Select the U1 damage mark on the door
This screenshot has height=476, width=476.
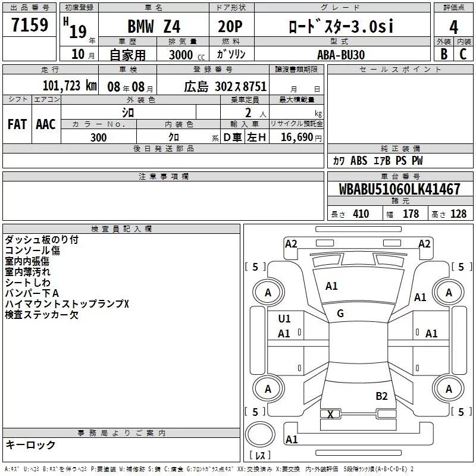284,319
